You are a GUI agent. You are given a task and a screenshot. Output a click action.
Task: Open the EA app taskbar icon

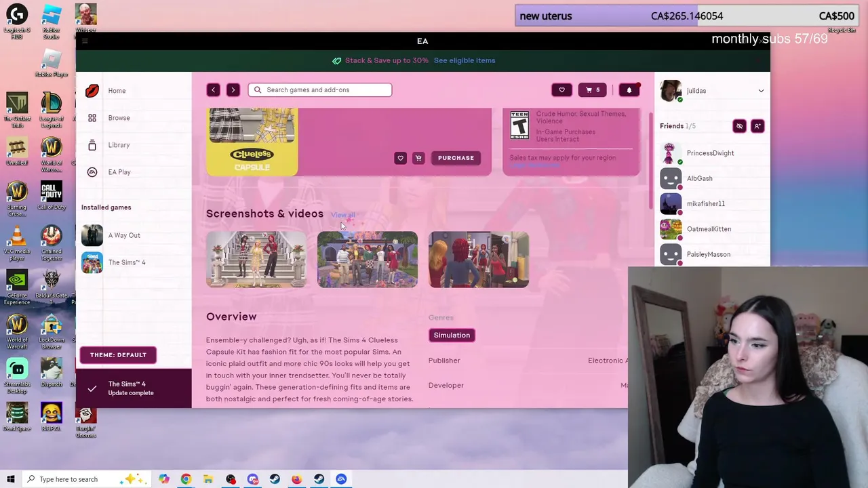click(341, 479)
